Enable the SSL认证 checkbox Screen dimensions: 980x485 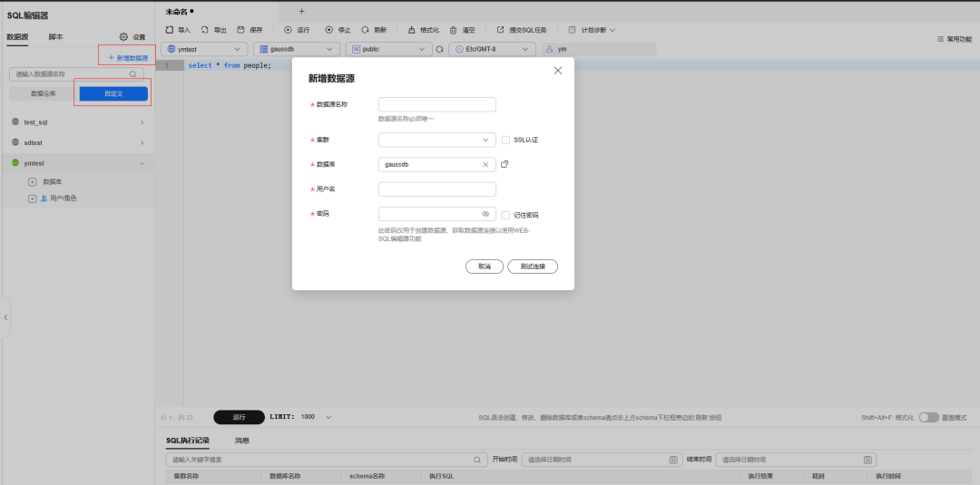505,140
